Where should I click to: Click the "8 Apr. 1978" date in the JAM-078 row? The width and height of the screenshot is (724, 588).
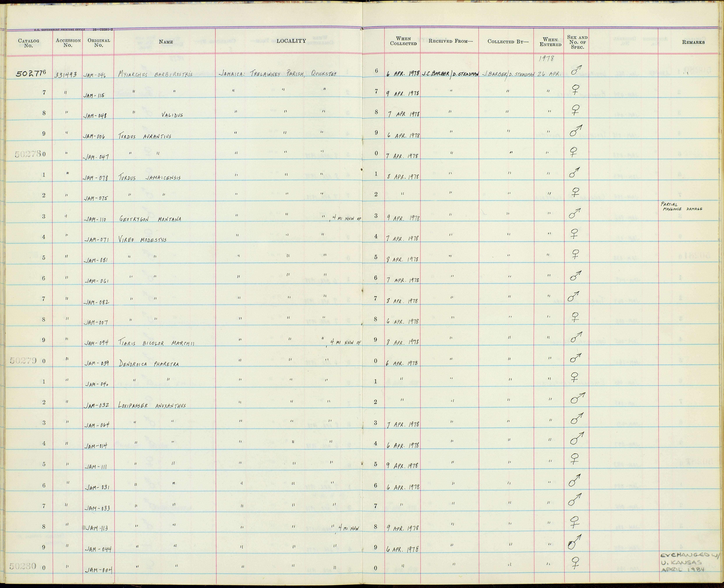[x=403, y=177]
